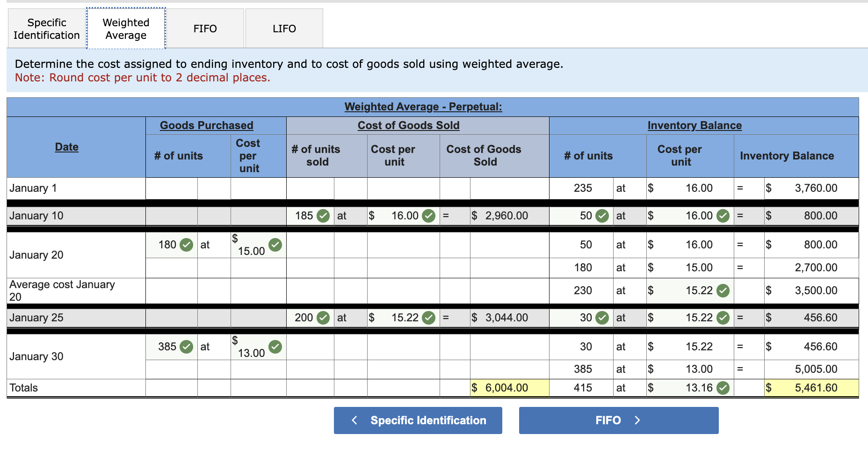Click checkmark beside January 25 sold cost 15.22
This screenshot has height=449, width=868.
428,318
